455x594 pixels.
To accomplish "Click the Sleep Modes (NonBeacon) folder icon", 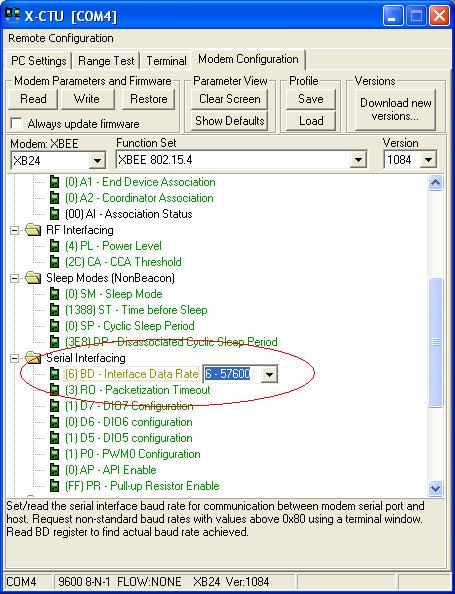I will pyautogui.click(x=33, y=278).
